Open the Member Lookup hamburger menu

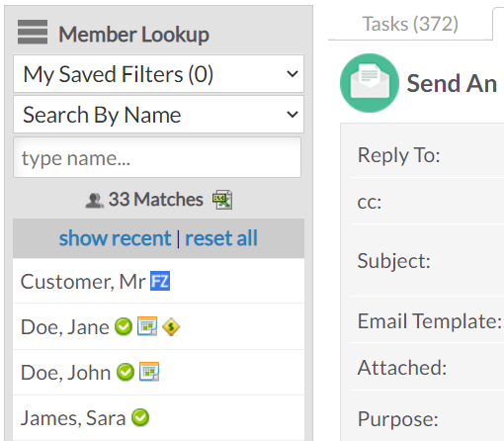tap(33, 32)
